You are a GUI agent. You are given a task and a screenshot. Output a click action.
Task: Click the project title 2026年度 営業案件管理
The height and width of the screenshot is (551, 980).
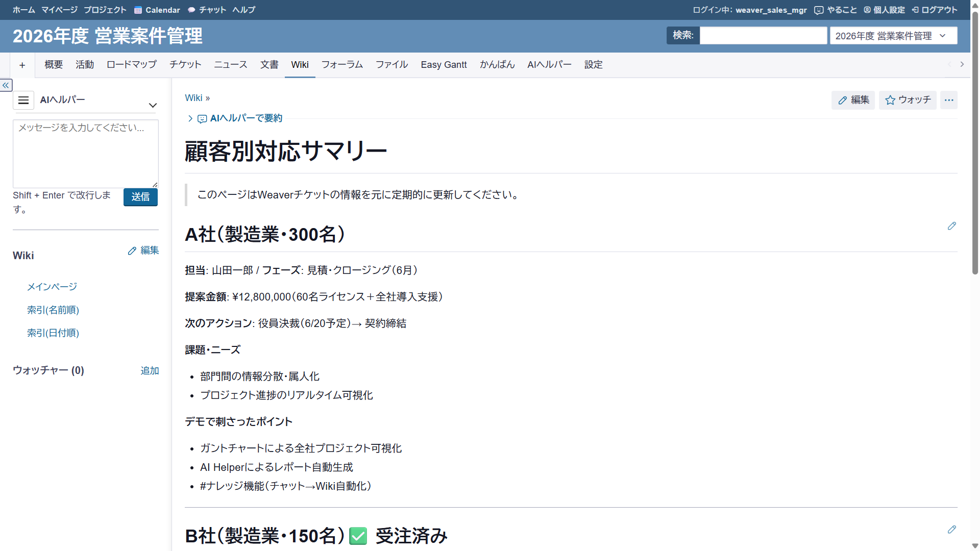point(108,36)
